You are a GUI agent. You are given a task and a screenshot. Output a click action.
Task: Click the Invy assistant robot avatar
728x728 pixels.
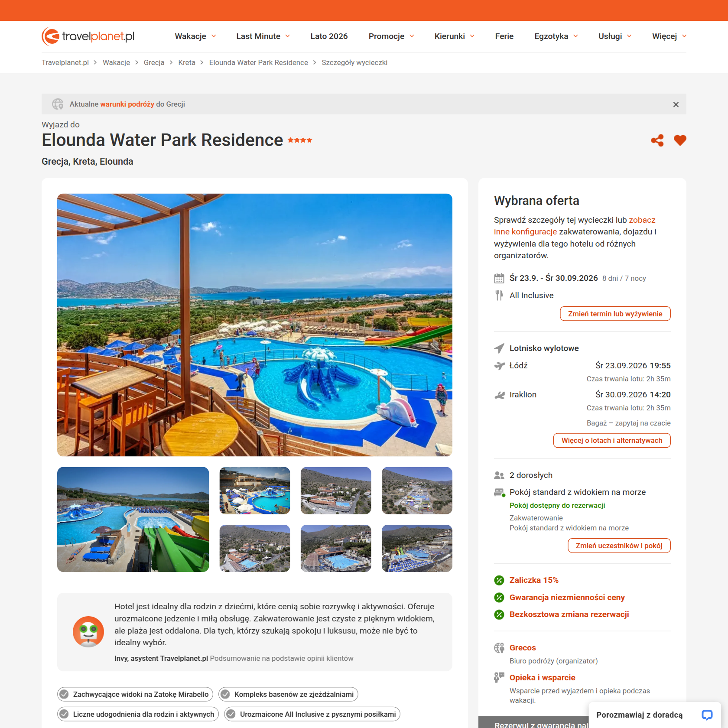tap(88, 632)
